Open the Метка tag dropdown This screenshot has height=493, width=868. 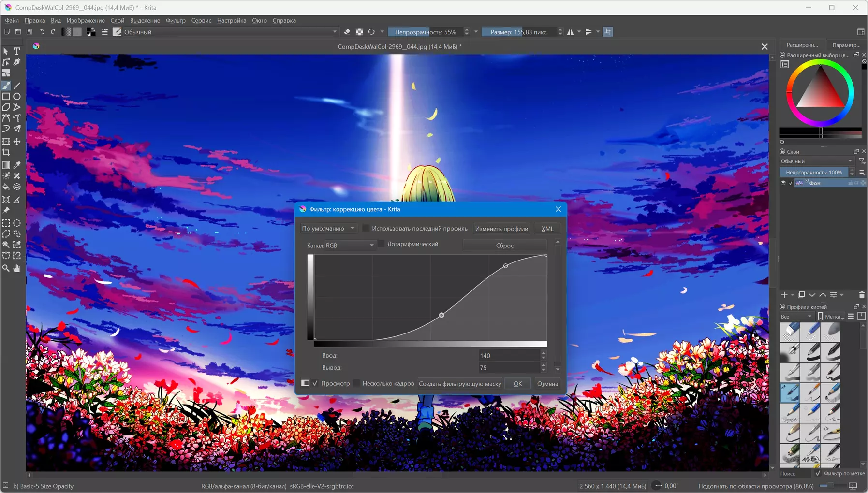tap(831, 317)
